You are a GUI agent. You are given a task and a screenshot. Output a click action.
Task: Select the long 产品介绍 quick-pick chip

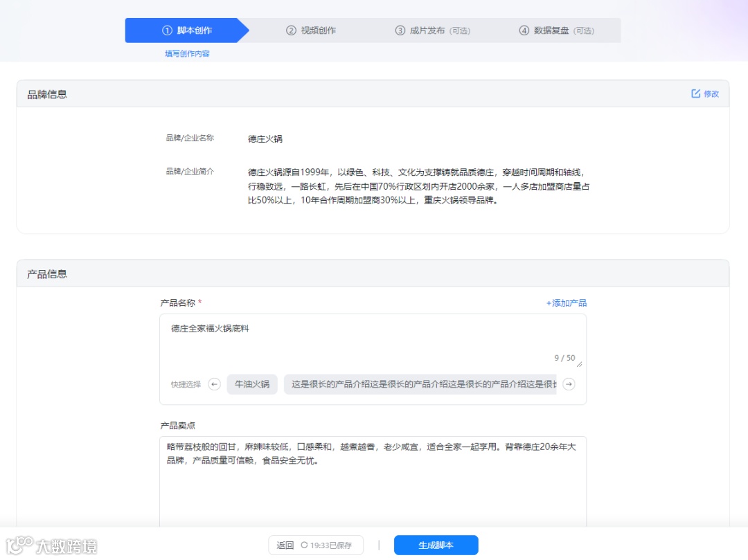420,384
